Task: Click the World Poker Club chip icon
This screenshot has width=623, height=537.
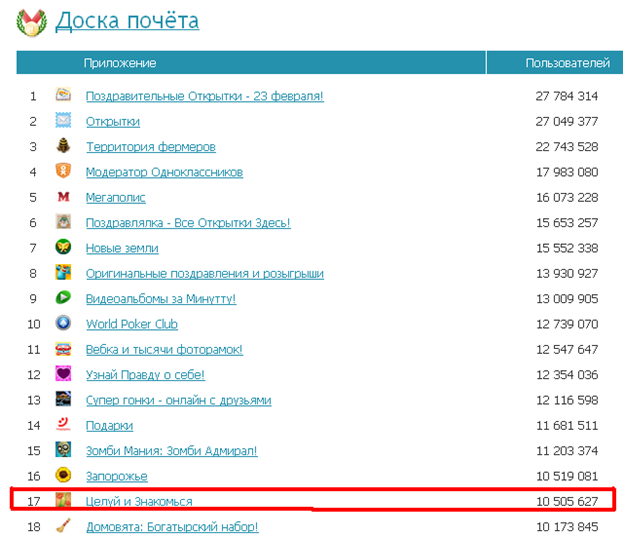Action: coord(63,323)
